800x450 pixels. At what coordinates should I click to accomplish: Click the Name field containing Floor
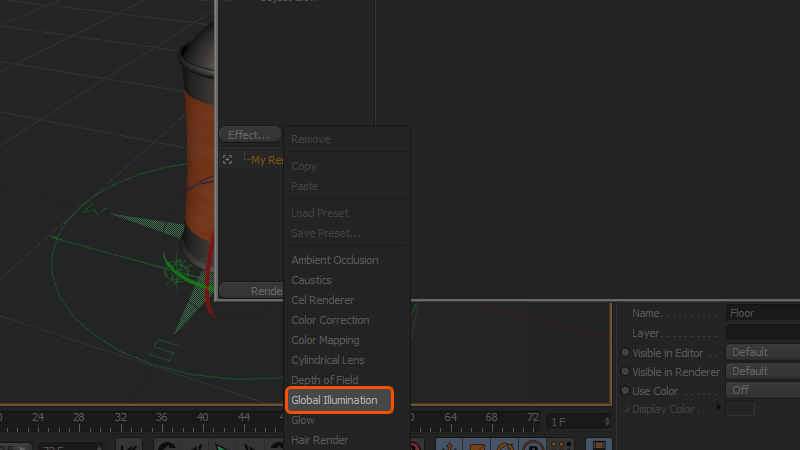click(762, 313)
